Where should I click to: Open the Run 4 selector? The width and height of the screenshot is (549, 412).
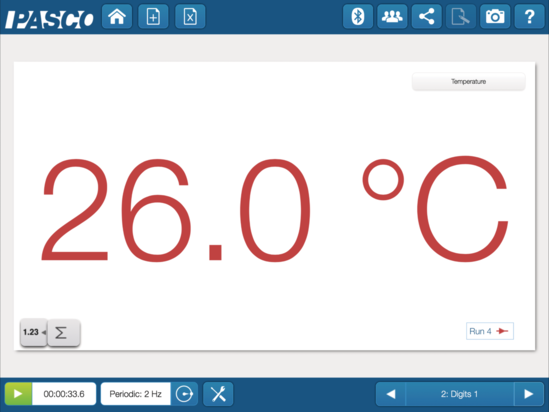pyautogui.click(x=490, y=331)
